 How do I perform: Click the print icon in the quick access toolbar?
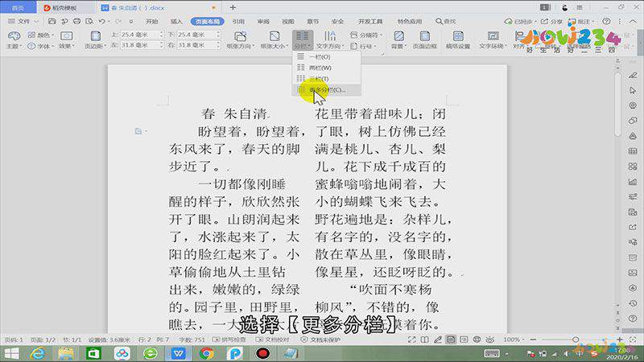coord(76,21)
